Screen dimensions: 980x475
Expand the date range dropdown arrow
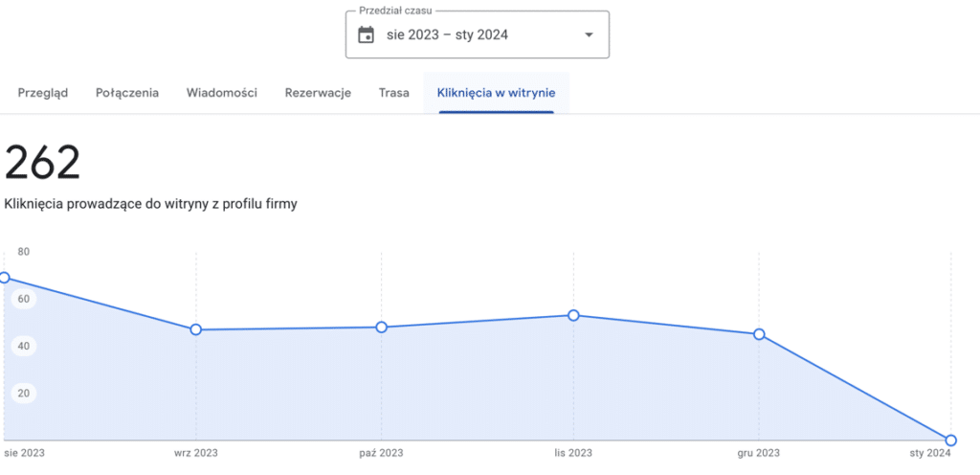point(589,35)
